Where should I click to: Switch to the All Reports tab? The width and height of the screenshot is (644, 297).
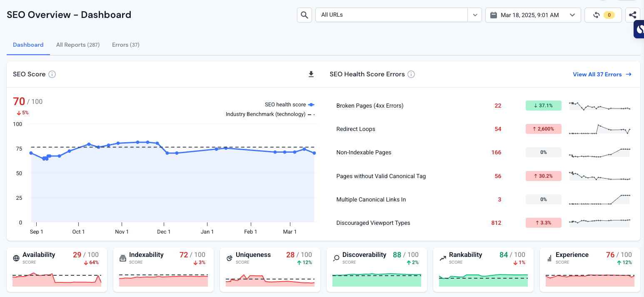(x=78, y=45)
